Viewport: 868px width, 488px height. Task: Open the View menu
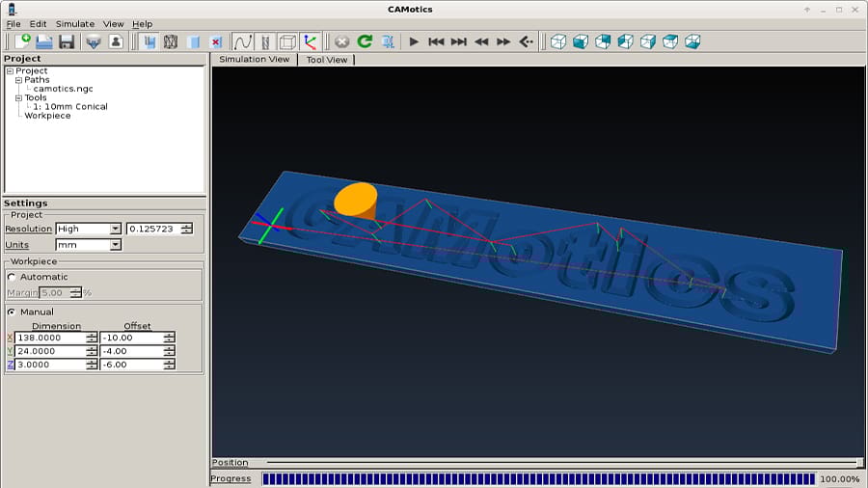coord(113,24)
